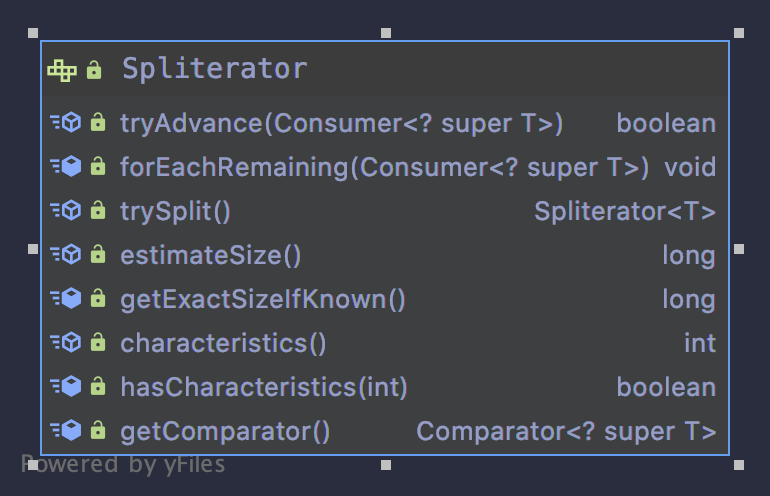
Task: Select the Spliterator class title
Action: 214,70
